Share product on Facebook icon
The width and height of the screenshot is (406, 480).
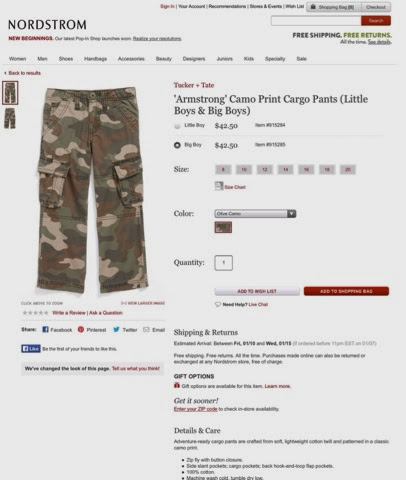point(45,329)
